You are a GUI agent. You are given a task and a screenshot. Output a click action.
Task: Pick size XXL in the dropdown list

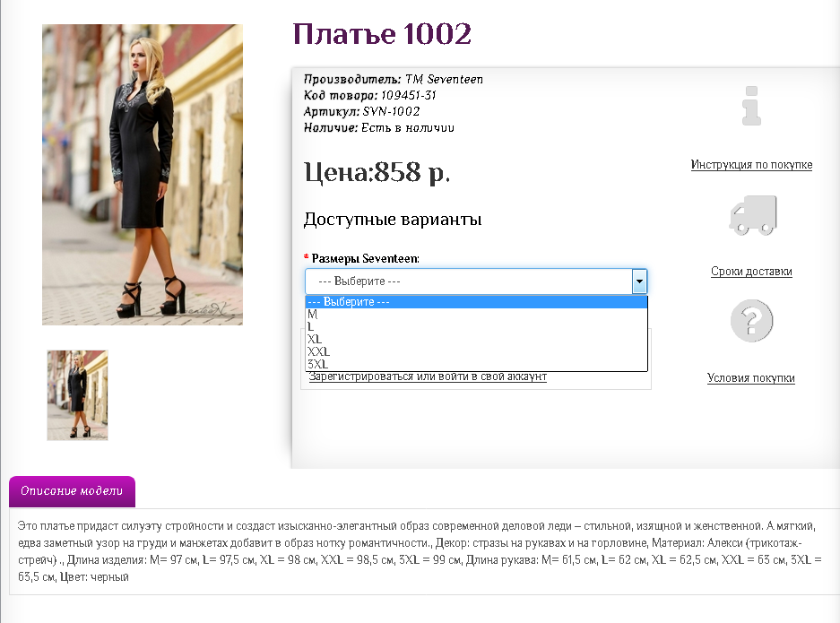tap(318, 352)
